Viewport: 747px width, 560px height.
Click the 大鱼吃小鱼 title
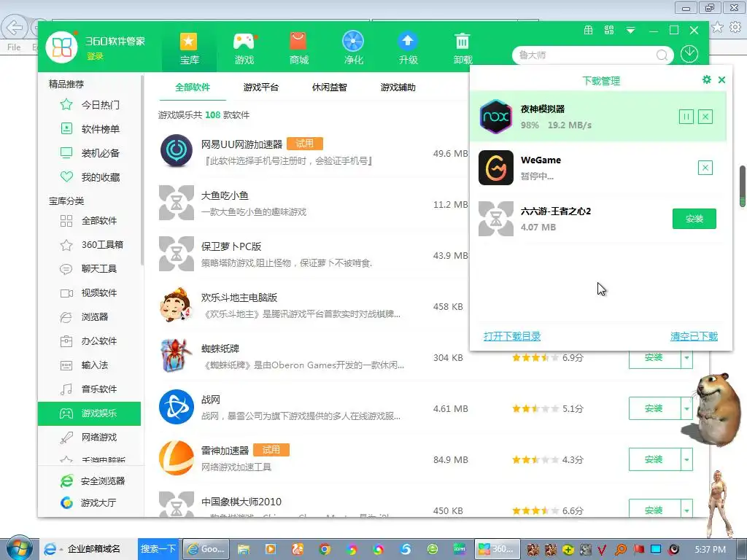[225, 195]
